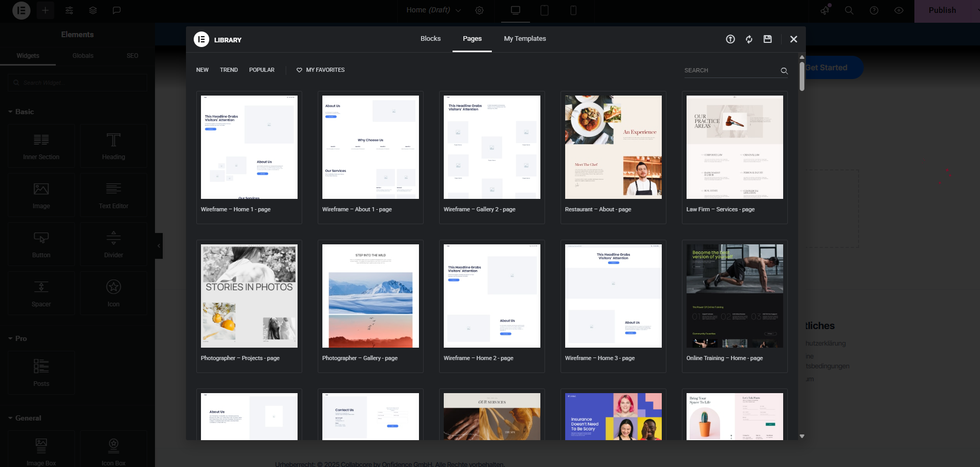Open site settings sliders icon
980x467 pixels.
tap(69, 10)
